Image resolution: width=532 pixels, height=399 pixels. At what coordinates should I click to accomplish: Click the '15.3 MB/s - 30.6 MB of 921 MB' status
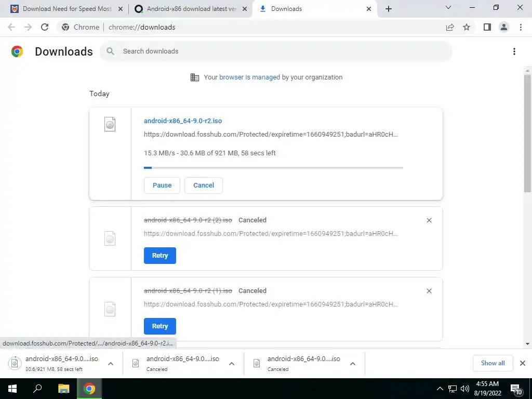(210, 153)
